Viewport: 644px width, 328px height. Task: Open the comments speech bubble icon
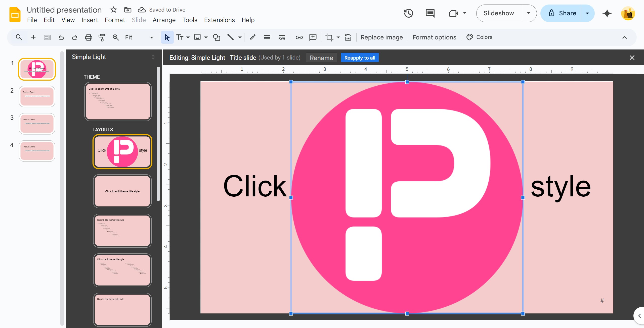point(430,13)
